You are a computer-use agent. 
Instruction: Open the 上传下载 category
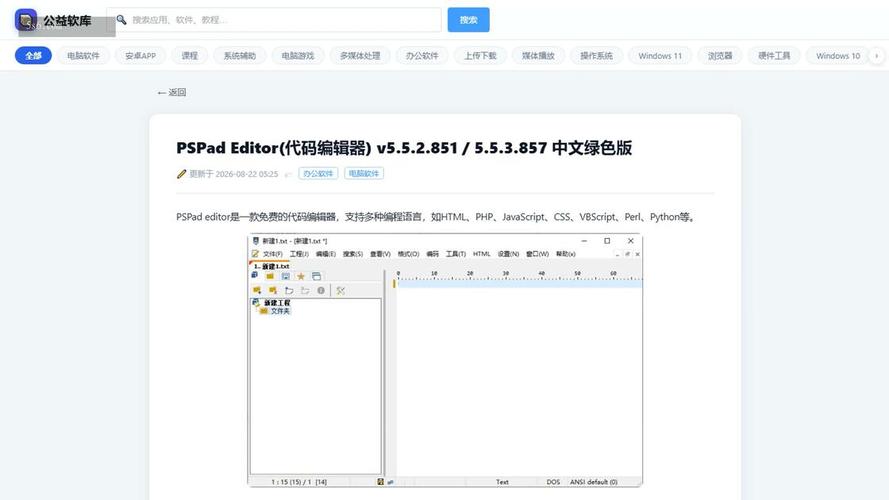pos(480,56)
